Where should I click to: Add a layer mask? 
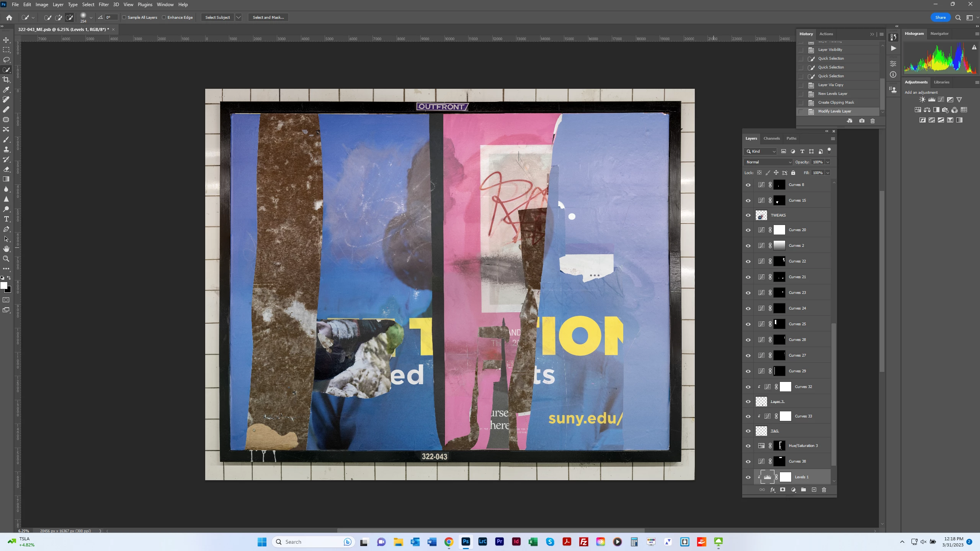tap(783, 490)
